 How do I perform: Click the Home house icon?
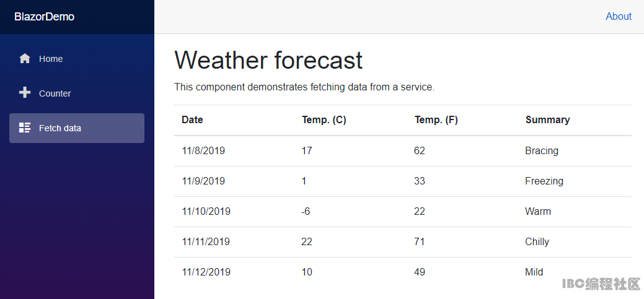click(25, 59)
